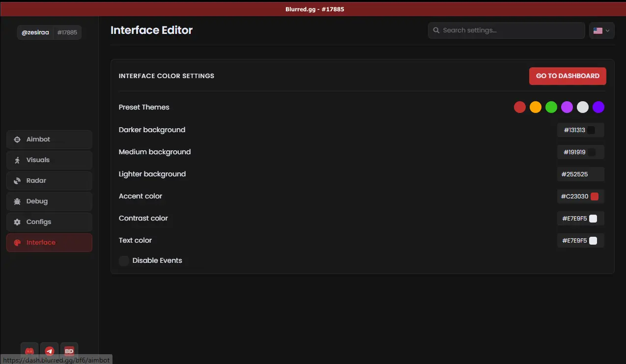This screenshot has height=364, width=626.
Task: Click the Aimbot crosshair icon
Action: (x=17, y=140)
